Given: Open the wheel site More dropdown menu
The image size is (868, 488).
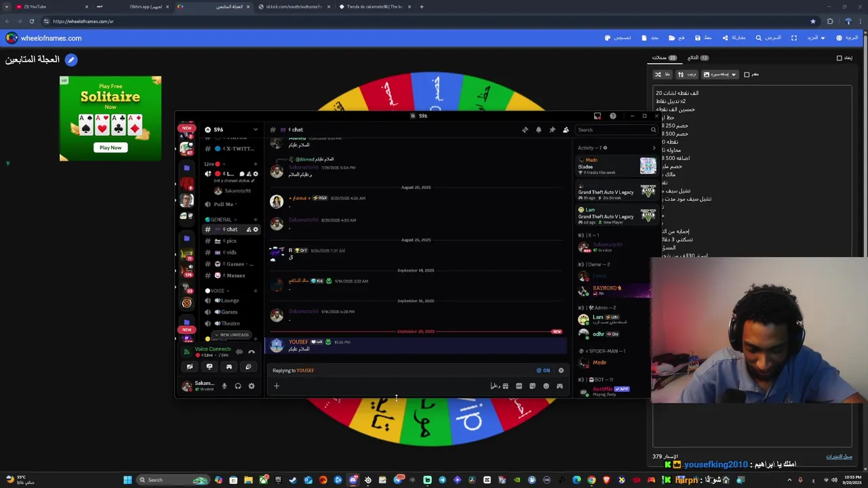Looking at the screenshot, I should point(816,38).
